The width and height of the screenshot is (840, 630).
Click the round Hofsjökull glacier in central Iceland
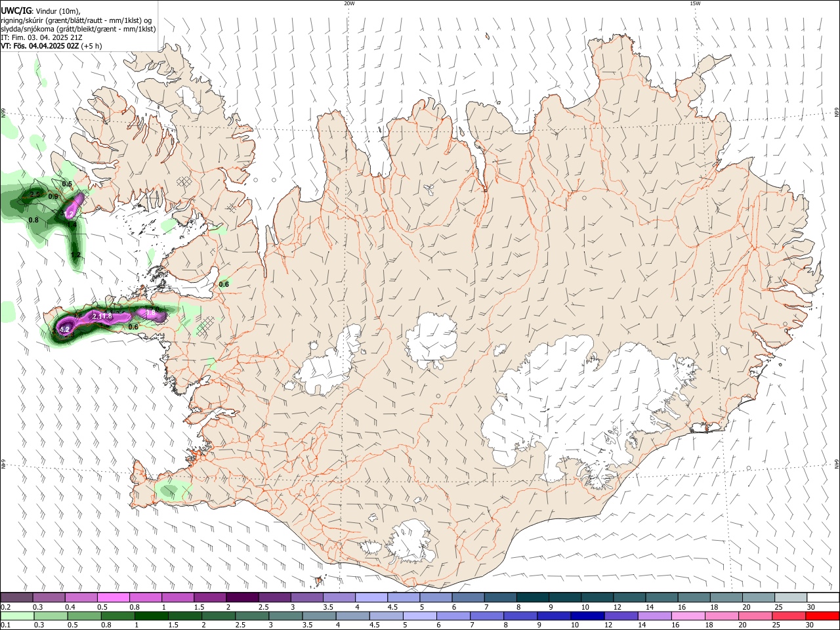[431, 339]
